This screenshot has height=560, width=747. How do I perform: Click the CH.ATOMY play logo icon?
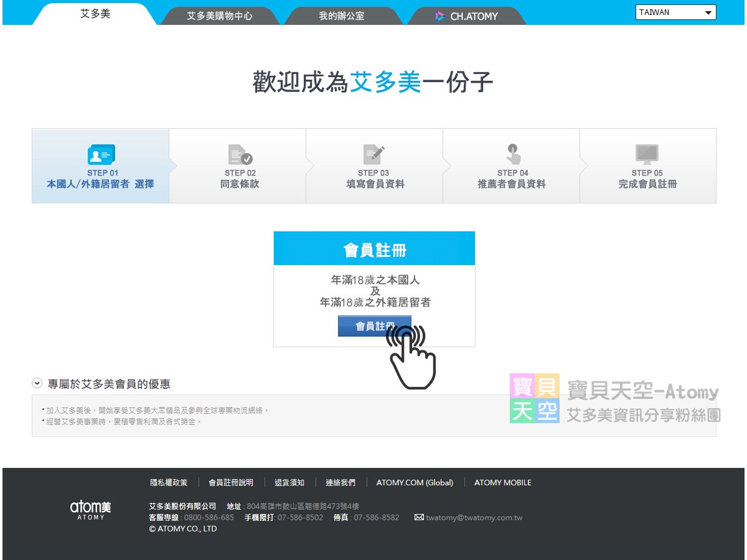[440, 16]
